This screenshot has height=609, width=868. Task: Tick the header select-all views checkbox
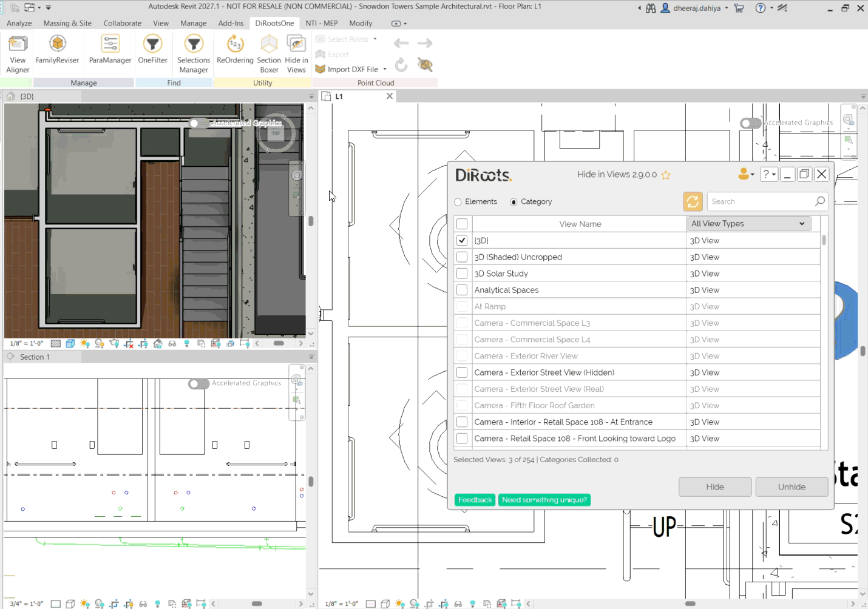[x=462, y=224]
